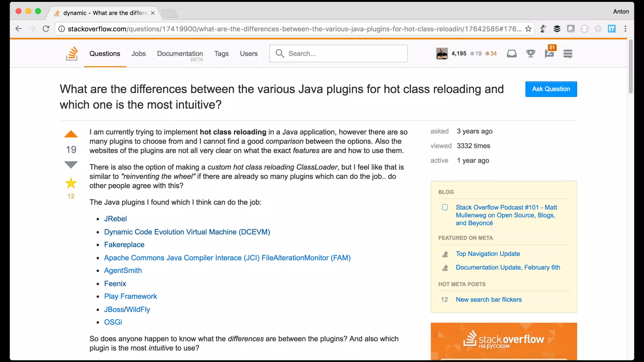This screenshot has width=644, height=362.
Task: Expand the Stack Exchange hamburger menu
Action: (x=568, y=54)
